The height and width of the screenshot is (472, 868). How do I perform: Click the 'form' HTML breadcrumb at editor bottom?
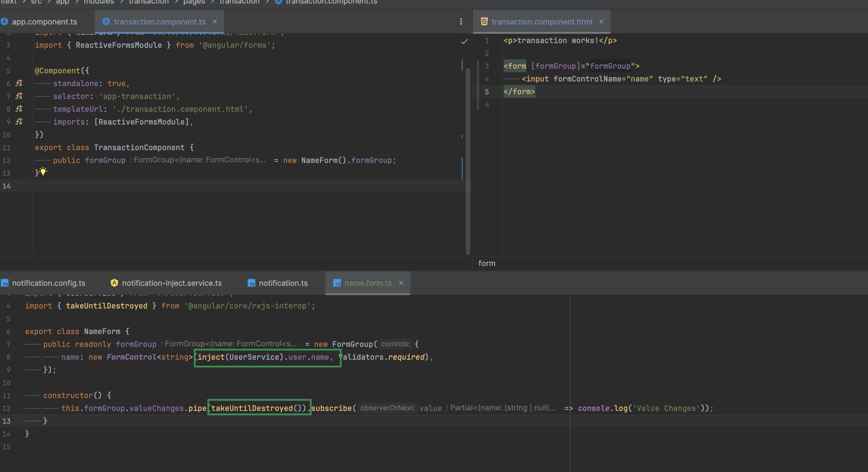486,263
